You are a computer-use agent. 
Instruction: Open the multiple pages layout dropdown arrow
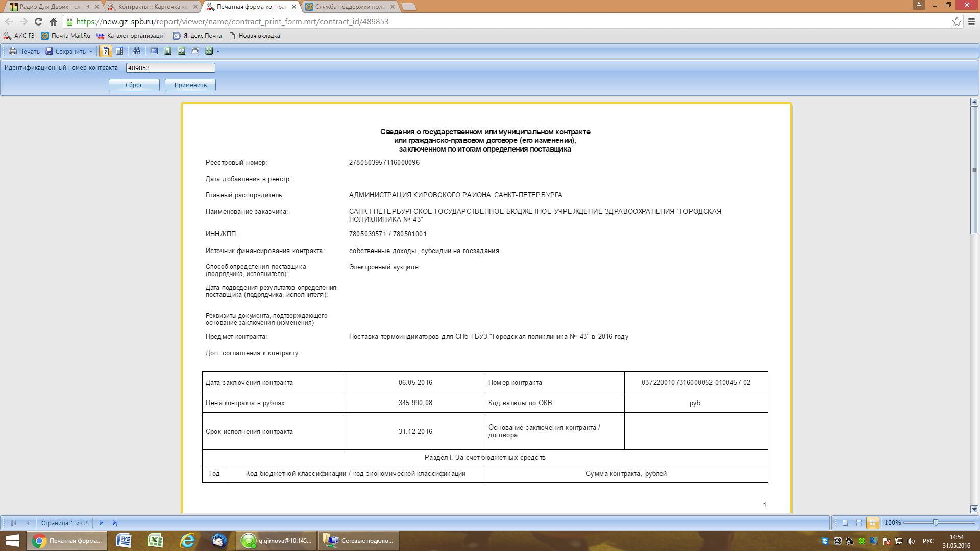(x=218, y=51)
